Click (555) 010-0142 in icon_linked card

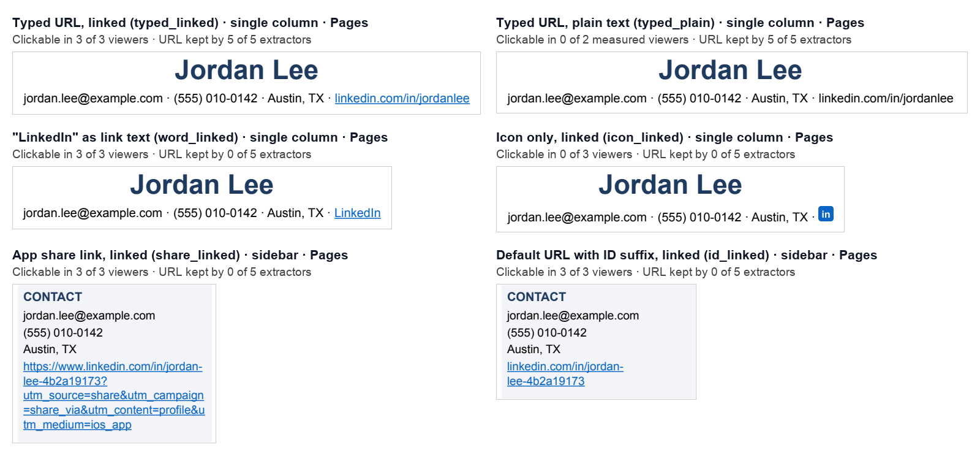699,217
